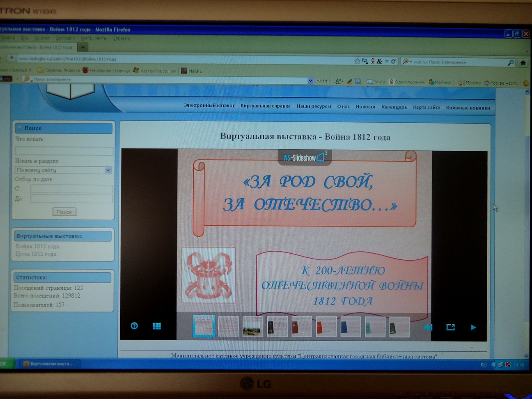532x399 pixels.
Task: Select the ninth slide thumbnail
Action: (x=399, y=327)
